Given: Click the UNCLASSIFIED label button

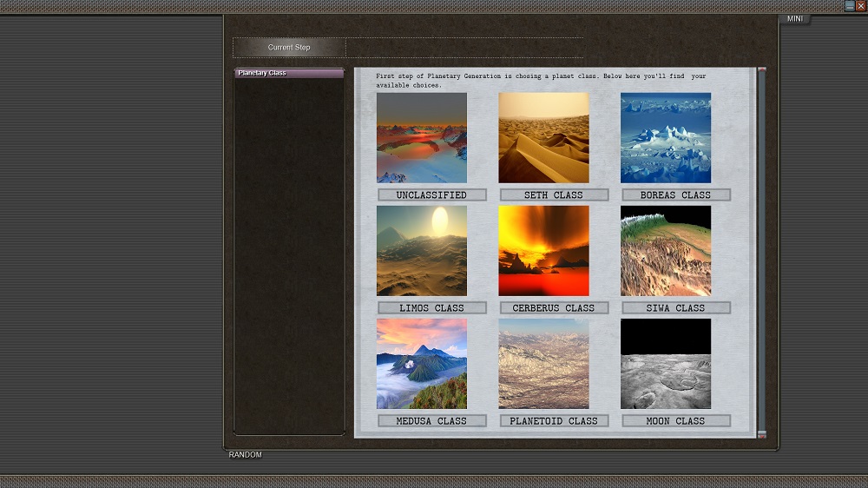Looking at the screenshot, I should [x=431, y=195].
